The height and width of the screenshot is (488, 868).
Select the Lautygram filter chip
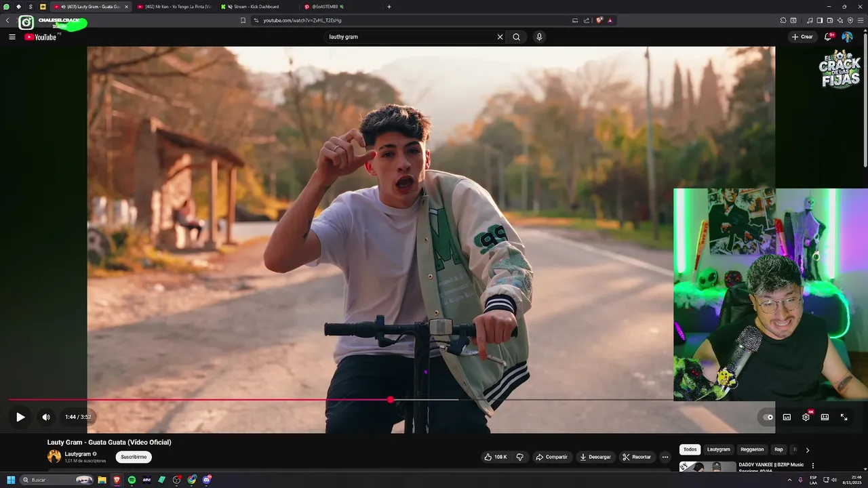point(719,449)
